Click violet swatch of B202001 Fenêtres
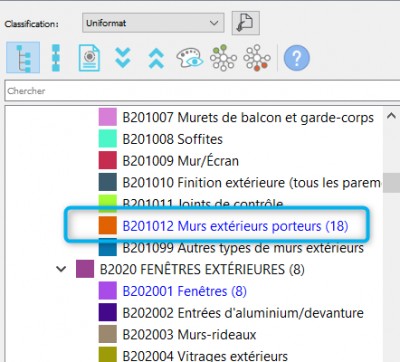 tap(108, 291)
